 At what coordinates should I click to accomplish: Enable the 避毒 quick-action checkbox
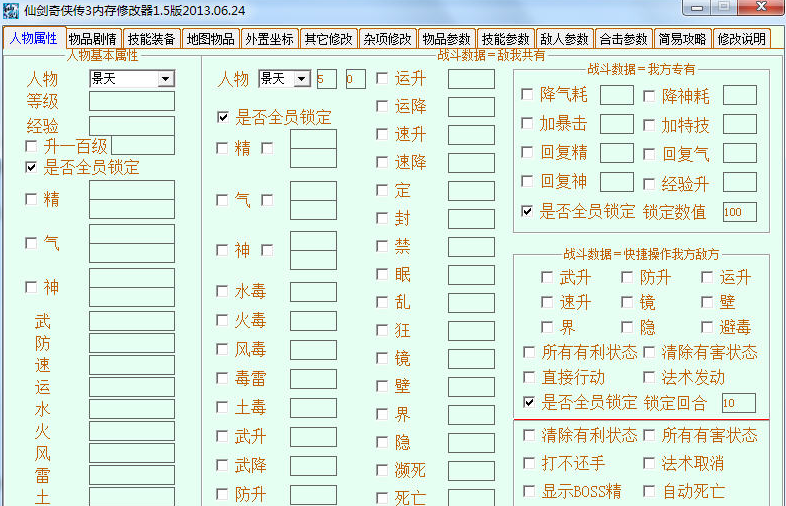click(x=707, y=327)
